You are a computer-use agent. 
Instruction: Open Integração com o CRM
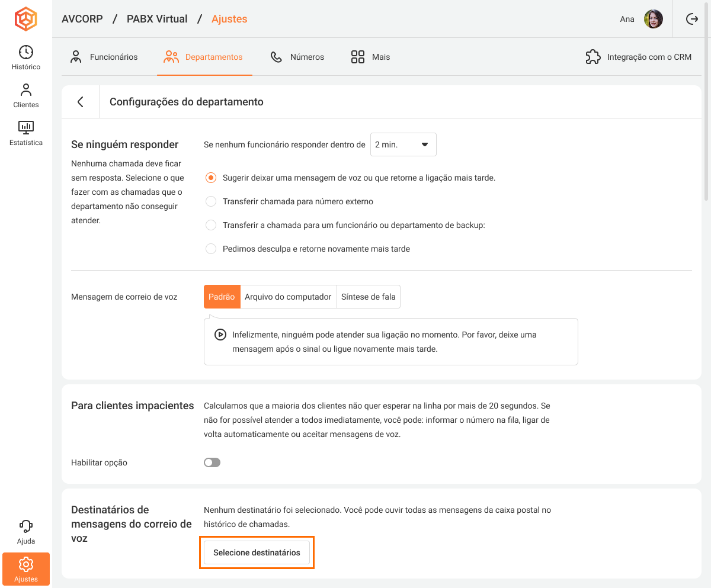click(639, 57)
